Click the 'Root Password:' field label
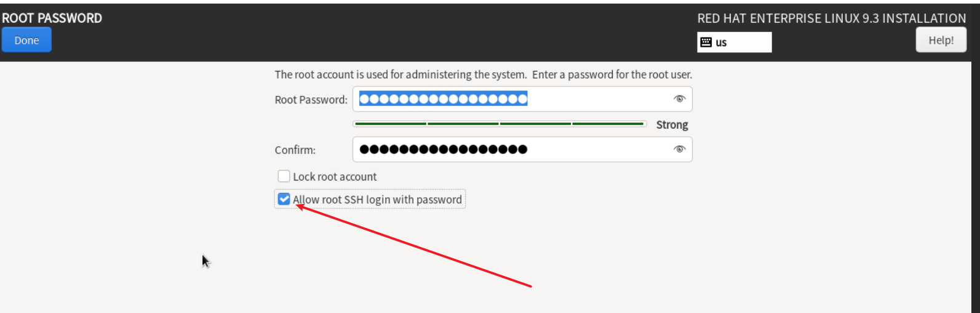The height and width of the screenshot is (313, 980). click(311, 100)
